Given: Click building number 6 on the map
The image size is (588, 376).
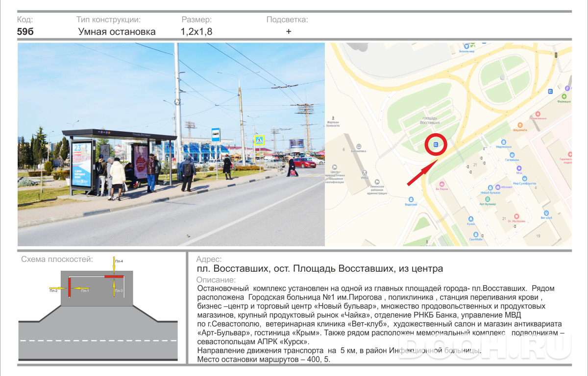Looking at the screenshot, I should pyautogui.click(x=344, y=149).
